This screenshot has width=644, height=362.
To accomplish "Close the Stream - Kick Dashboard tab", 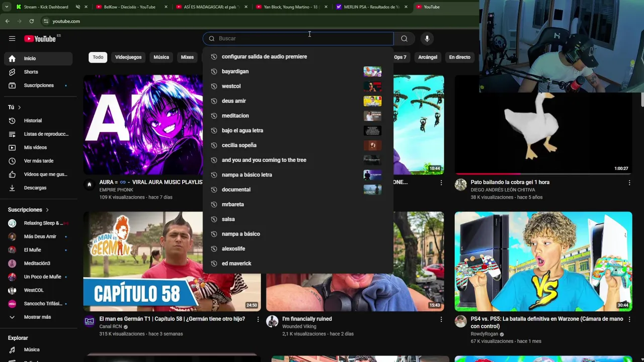I will pyautogui.click(x=86, y=7).
